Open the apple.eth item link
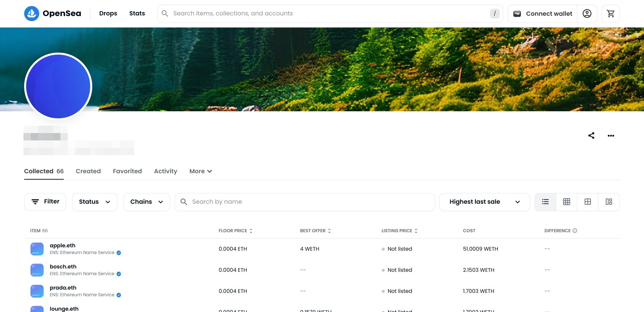Image resolution: width=644 pixels, height=312 pixels. pos(62,246)
